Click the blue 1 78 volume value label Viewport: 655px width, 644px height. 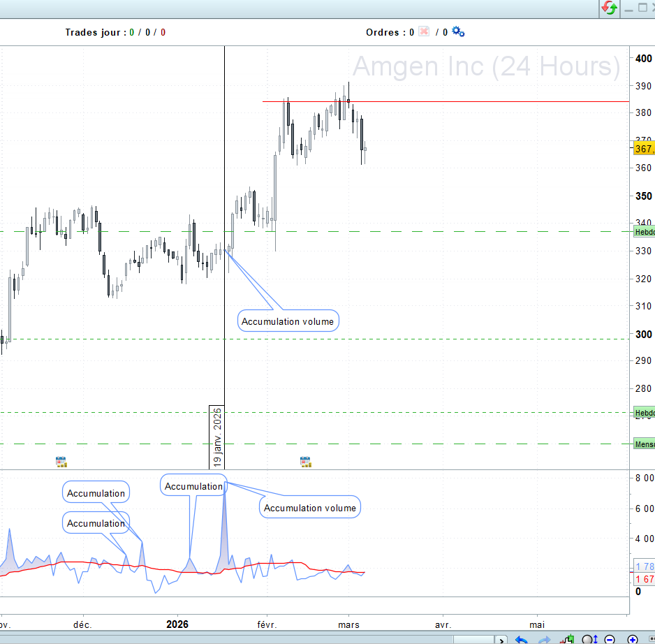644,566
